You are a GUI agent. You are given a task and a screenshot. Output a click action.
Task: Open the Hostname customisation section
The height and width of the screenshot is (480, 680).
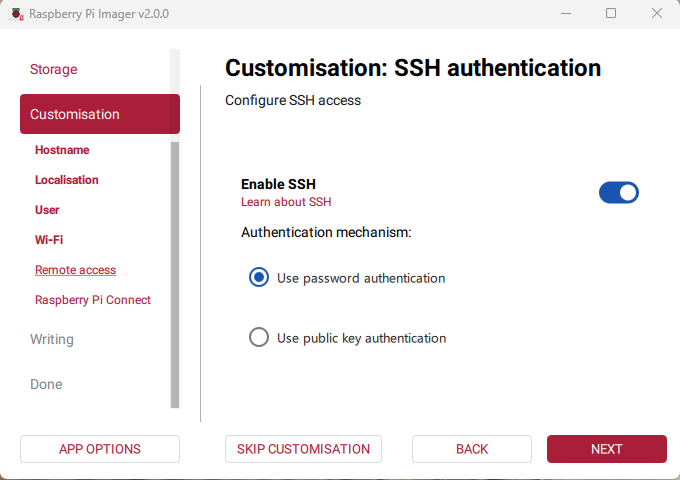pos(62,150)
